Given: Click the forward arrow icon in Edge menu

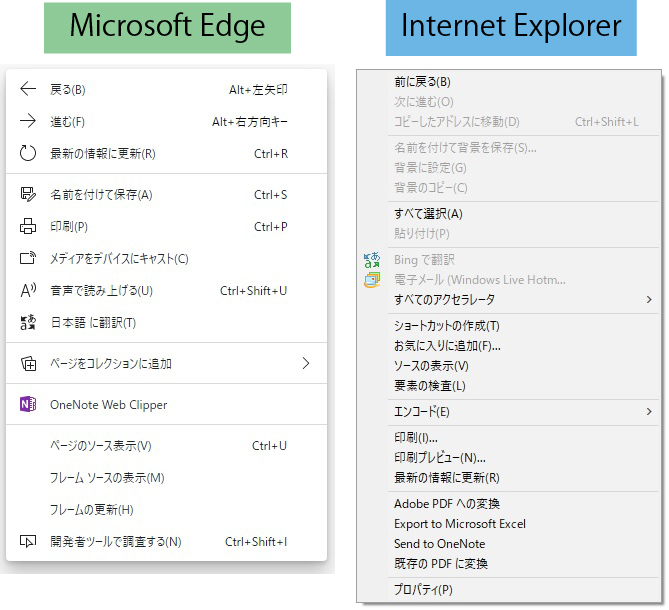Looking at the screenshot, I should (28, 121).
